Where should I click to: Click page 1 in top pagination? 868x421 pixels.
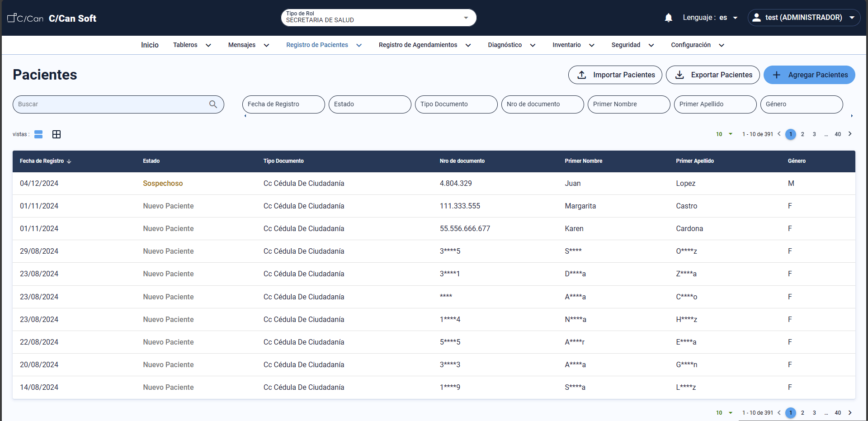[x=791, y=134]
